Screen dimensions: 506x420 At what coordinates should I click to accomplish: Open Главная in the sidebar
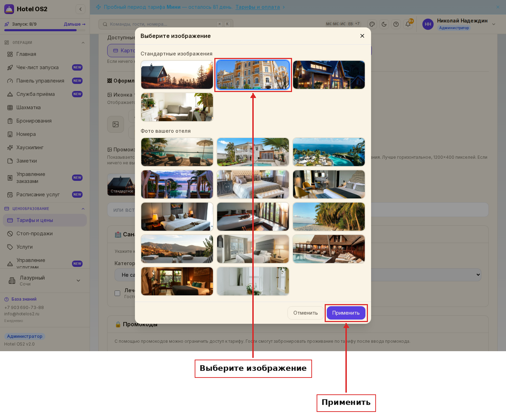pyautogui.click(x=45, y=54)
